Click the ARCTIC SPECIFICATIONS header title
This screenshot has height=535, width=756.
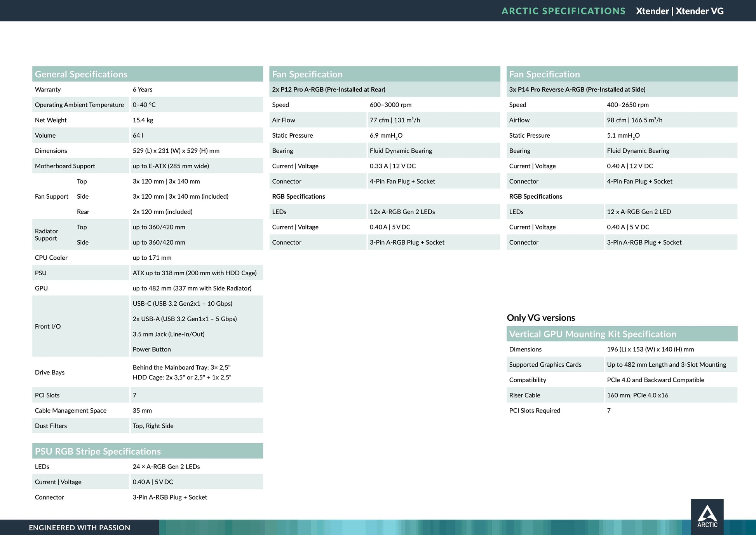(563, 11)
